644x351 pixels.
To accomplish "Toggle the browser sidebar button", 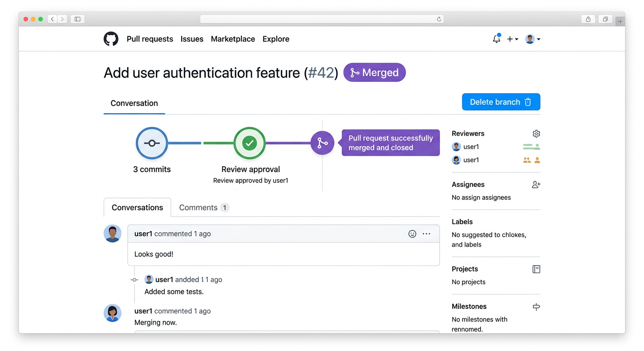I will tap(77, 19).
